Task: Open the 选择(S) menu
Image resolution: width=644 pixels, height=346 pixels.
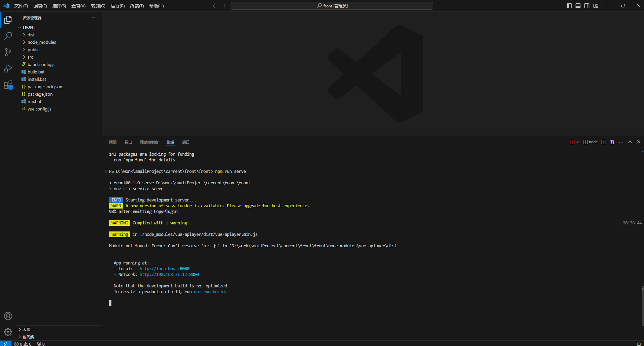Action: 59,6
